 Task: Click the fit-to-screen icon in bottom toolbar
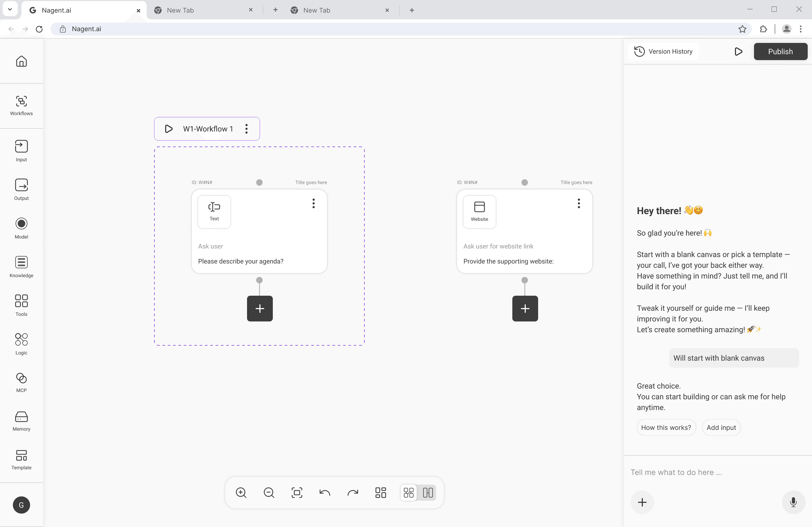click(x=297, y=493)
